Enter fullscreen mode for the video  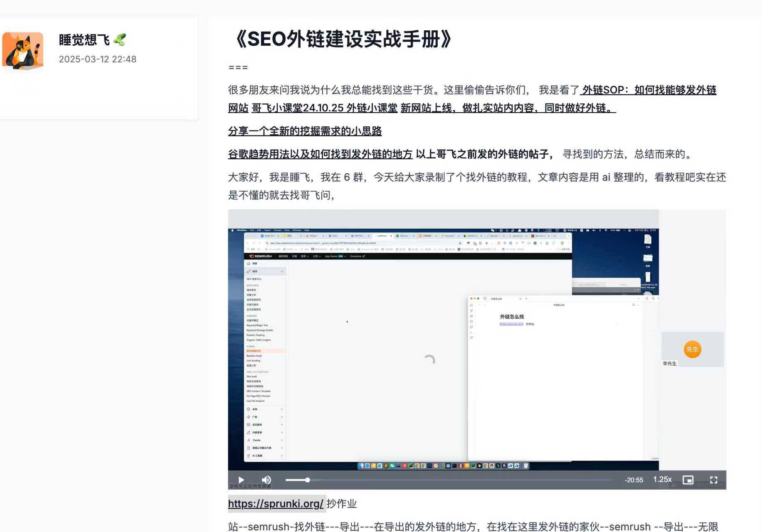coord(714,480)
